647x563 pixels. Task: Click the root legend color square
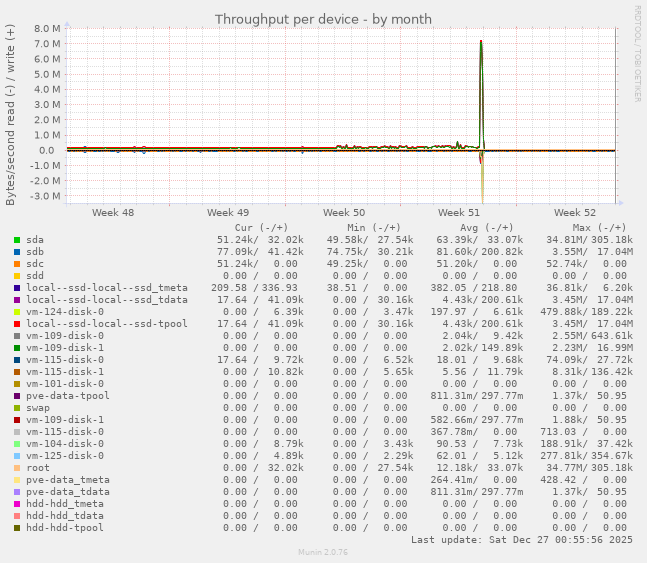point(17,468)
